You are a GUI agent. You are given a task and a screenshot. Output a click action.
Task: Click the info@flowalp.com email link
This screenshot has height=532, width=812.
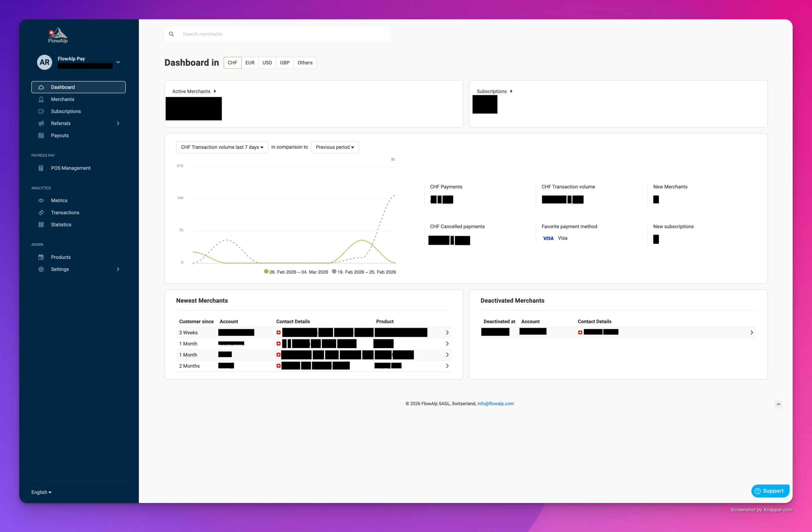pyautogui.click(x=495, y=403)
